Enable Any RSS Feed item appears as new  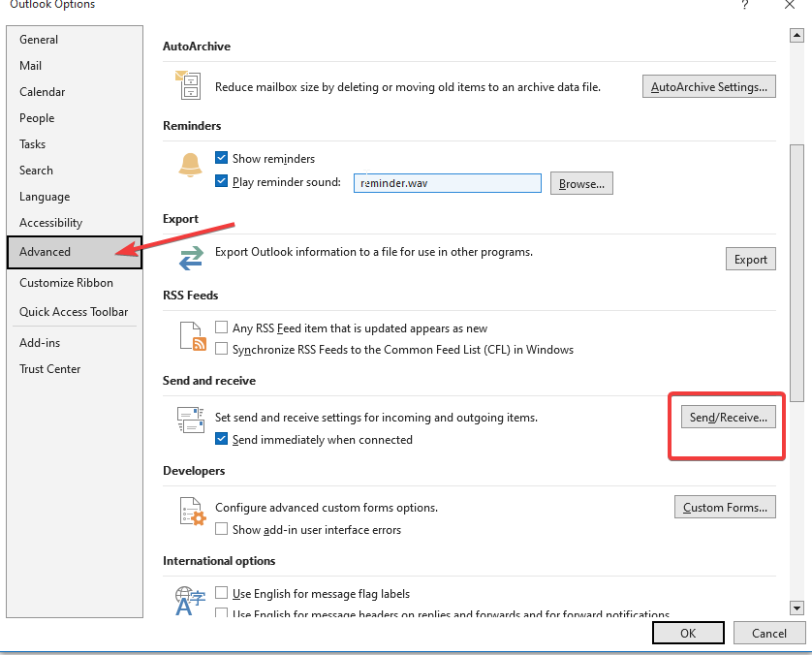[x=221, y=327]
